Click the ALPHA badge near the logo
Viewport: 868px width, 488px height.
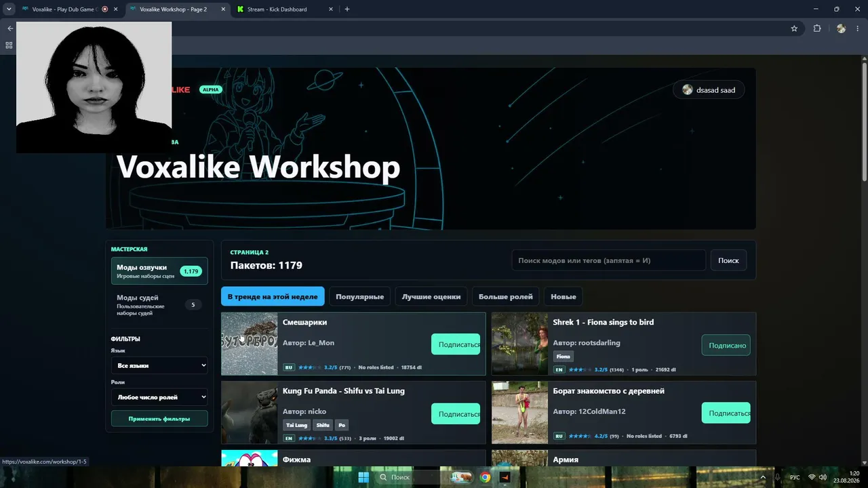(x=211, y=89)
